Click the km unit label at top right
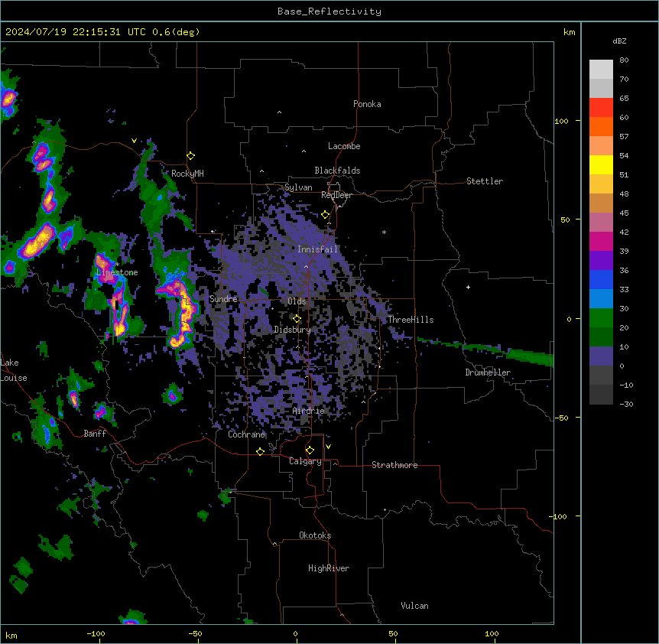The height and width of the screenshot is (644, 659). click(x=570, y=32)
